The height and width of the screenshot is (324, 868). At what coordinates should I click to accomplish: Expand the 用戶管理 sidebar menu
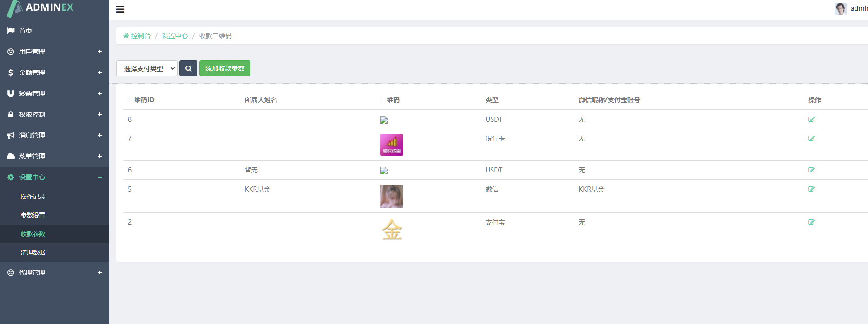(54, 52)
